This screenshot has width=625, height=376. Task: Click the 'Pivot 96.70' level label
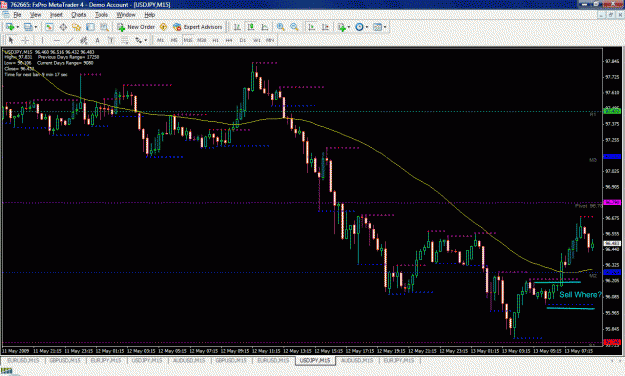coord(589,206)
